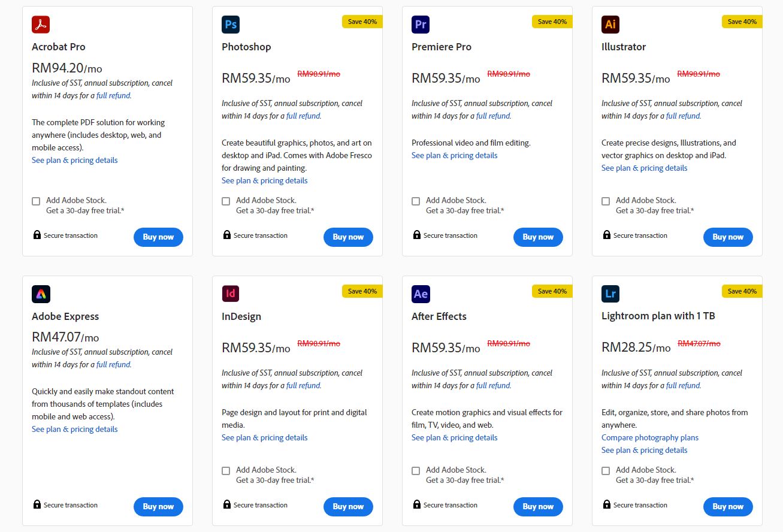This screenshot has width=783, height=532.
Task: Check Add Adobe Stock under Photoshop
Action: coord(226,201)
